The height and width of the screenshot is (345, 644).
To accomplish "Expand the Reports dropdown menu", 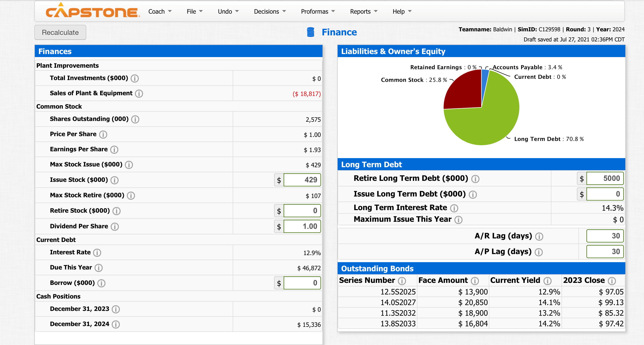I will [363, 12].
